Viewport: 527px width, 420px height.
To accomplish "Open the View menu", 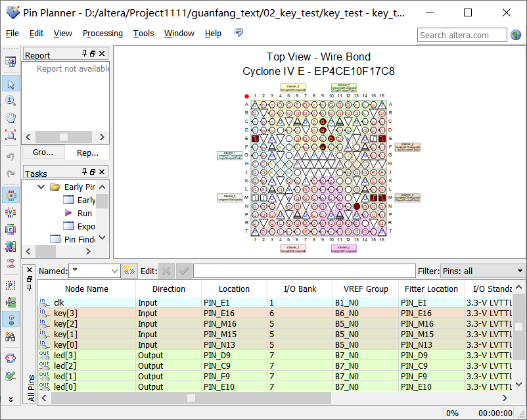I will click(x=63, y=34).
